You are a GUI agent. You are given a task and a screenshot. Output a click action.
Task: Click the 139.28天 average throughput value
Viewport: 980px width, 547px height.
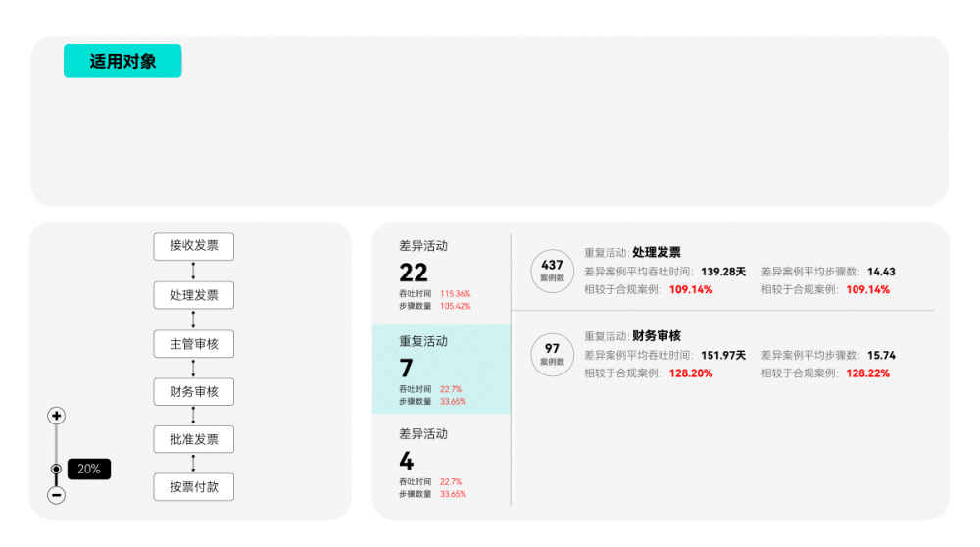[723, 272]
